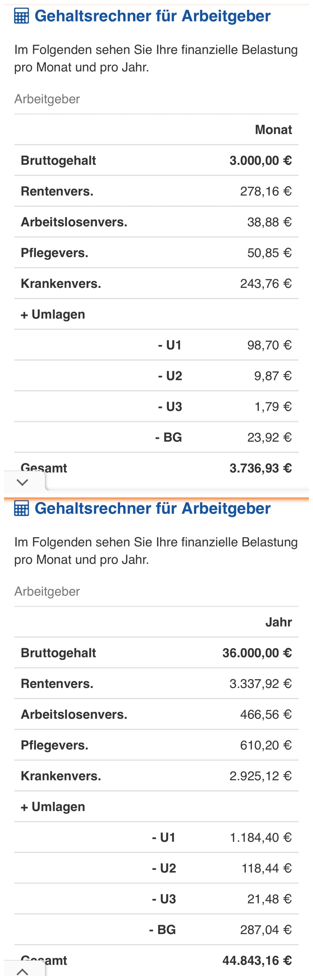Click the calculator icon above the yearly table

click(21, 508)
